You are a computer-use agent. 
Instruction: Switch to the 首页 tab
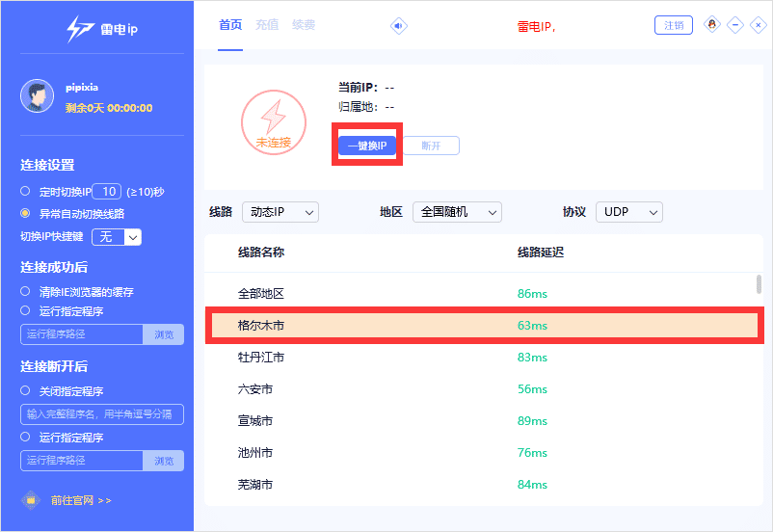(x=230, y=25)
